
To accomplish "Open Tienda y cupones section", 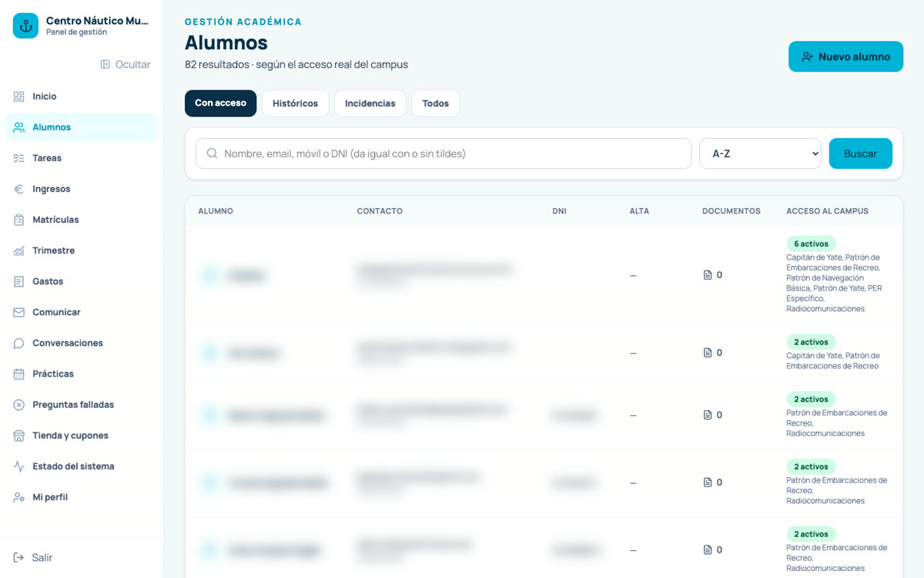I will 82,435.
